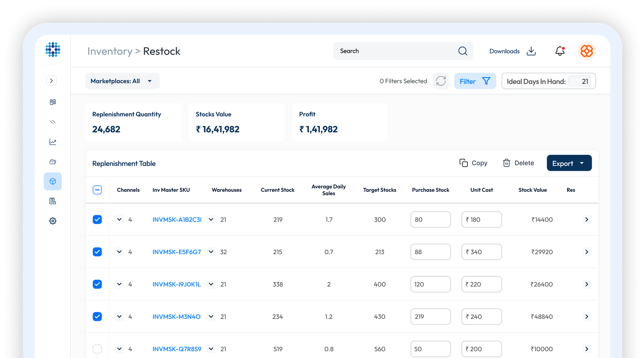Open the settings gear in sidebar

53,221
